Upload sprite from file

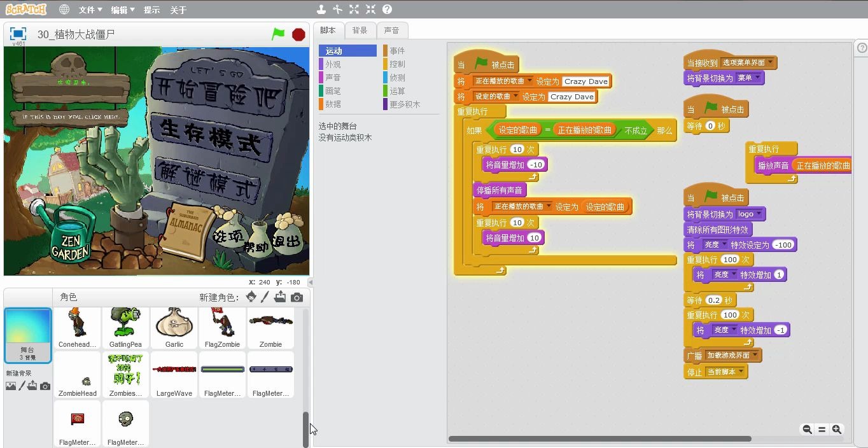[280, 297]
